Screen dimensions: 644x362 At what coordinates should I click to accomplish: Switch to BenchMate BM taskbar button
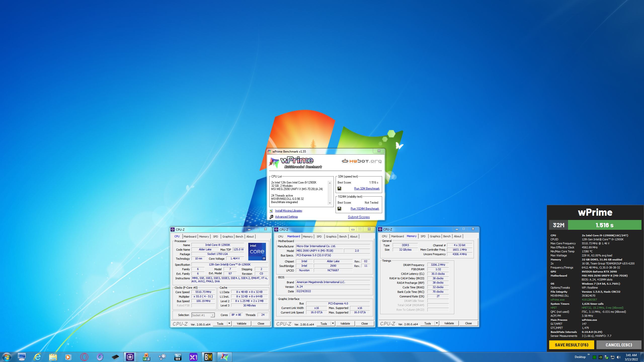pos(208,357)
